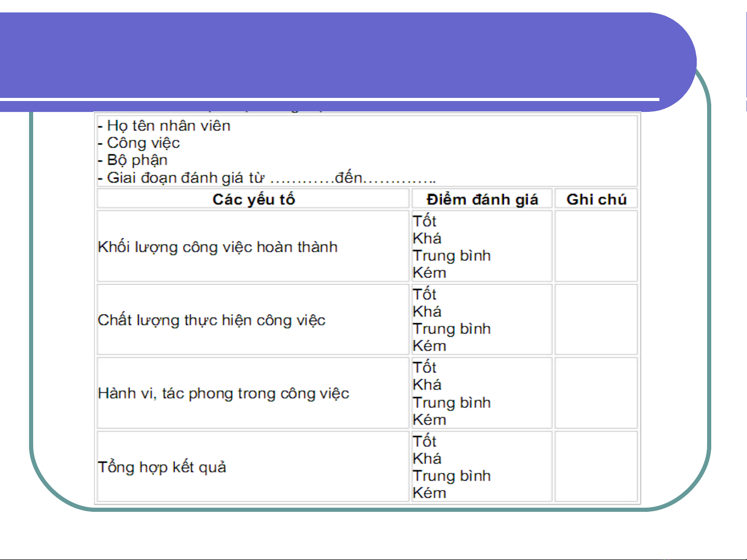747x560 pixels.
Task: Select the 'Các yếu tố' column header
Action: pyautogui.click(x=253, y=199)
